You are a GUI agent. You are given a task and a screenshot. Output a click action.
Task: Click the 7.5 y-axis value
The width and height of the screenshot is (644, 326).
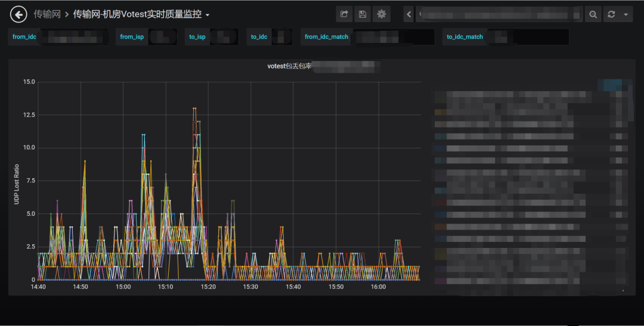point(31,181)
